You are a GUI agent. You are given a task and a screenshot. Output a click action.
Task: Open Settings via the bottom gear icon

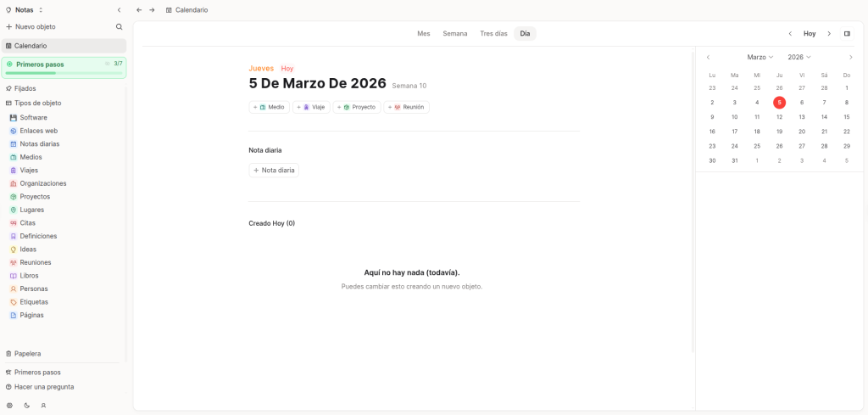coord(9,406)
